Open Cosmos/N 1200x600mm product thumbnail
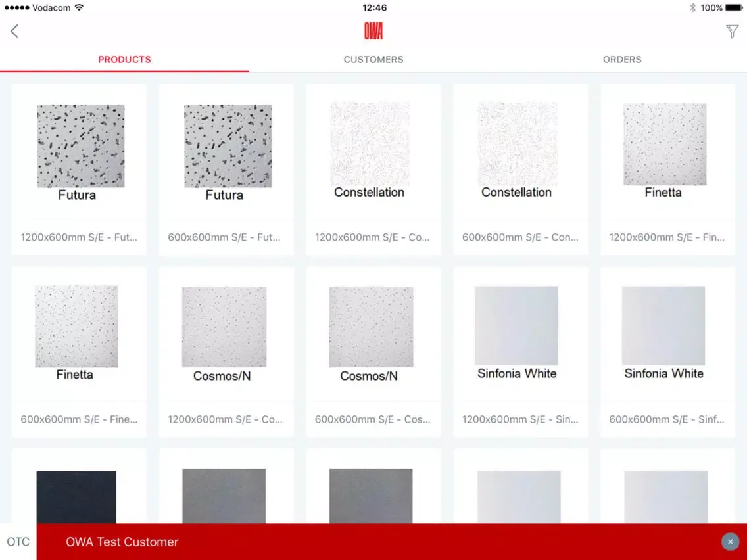The height and width of the screenshot is (560, 747). tap(224, 327)
